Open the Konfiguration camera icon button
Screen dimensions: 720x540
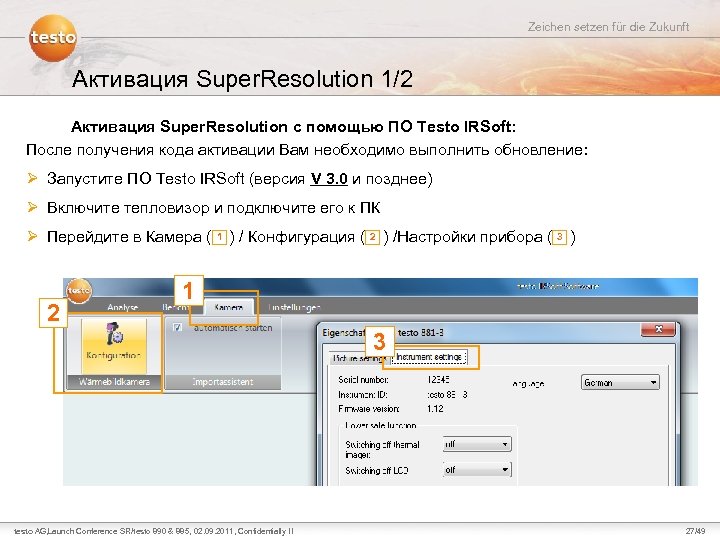[113, 346]
